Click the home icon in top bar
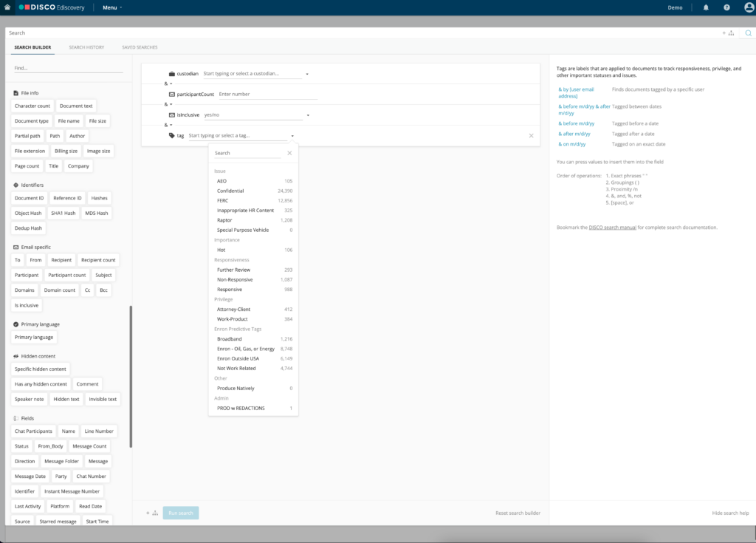 [7, 7]
